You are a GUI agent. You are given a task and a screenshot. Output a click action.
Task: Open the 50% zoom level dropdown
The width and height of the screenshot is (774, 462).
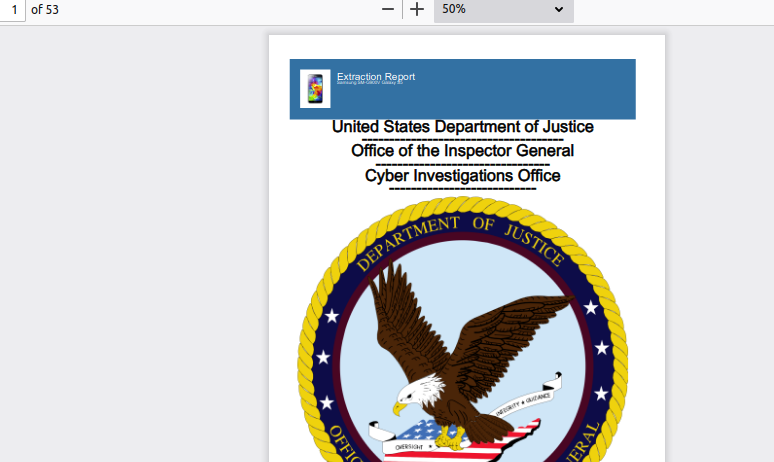coord(503,9)
